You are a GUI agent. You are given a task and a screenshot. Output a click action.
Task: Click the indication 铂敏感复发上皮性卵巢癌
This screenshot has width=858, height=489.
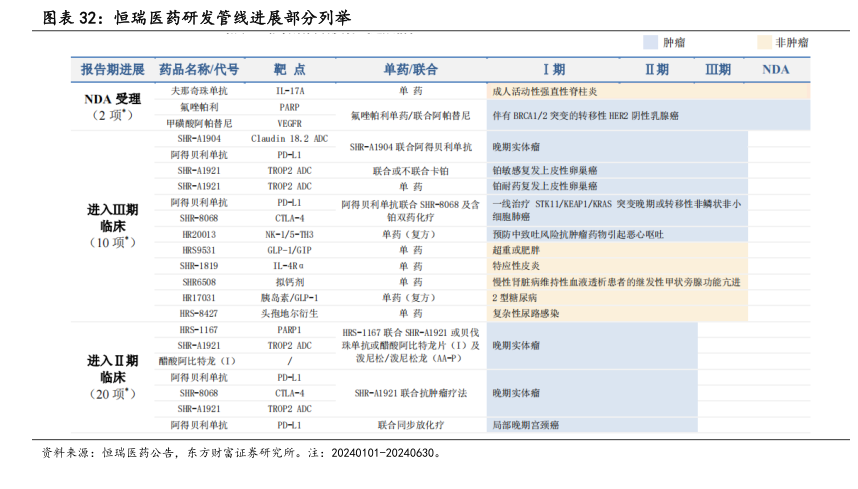[x=544, y=171]
